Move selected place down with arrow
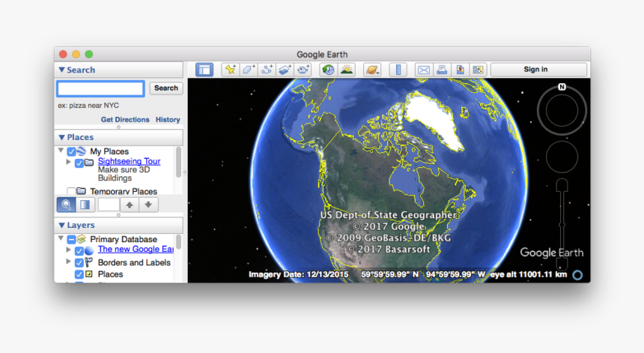644x353 pixels. [x=148, y=205]
